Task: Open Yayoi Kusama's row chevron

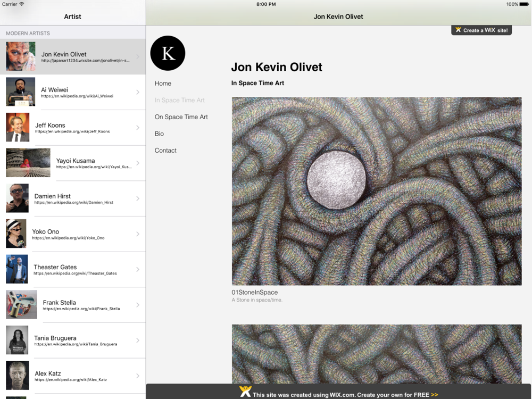Action: (x=138, y=163)
